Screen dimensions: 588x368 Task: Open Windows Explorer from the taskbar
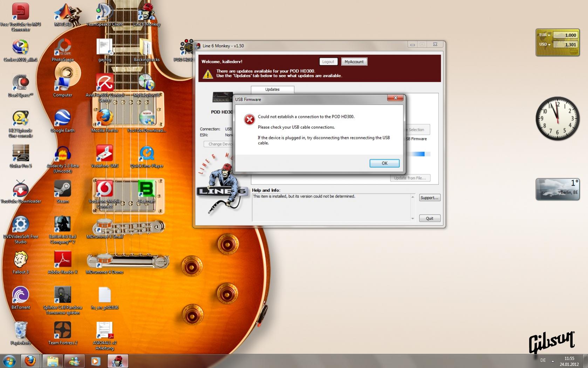(x=53, y=361)
